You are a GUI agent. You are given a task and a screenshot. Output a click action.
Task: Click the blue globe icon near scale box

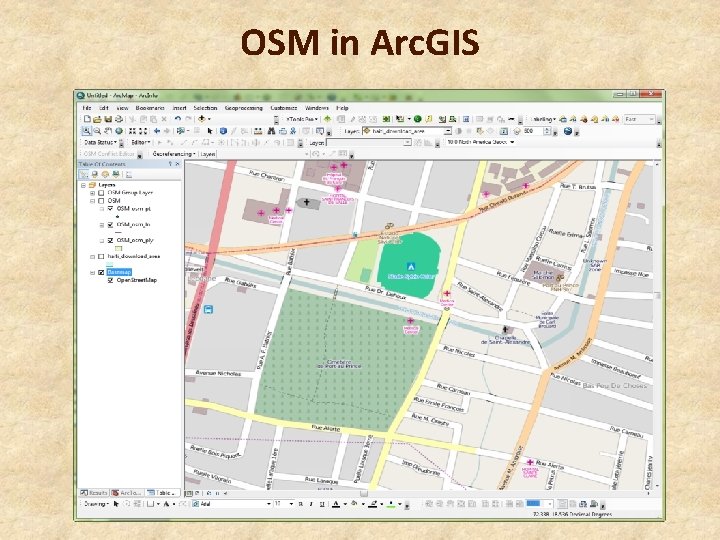click(568, 131)
